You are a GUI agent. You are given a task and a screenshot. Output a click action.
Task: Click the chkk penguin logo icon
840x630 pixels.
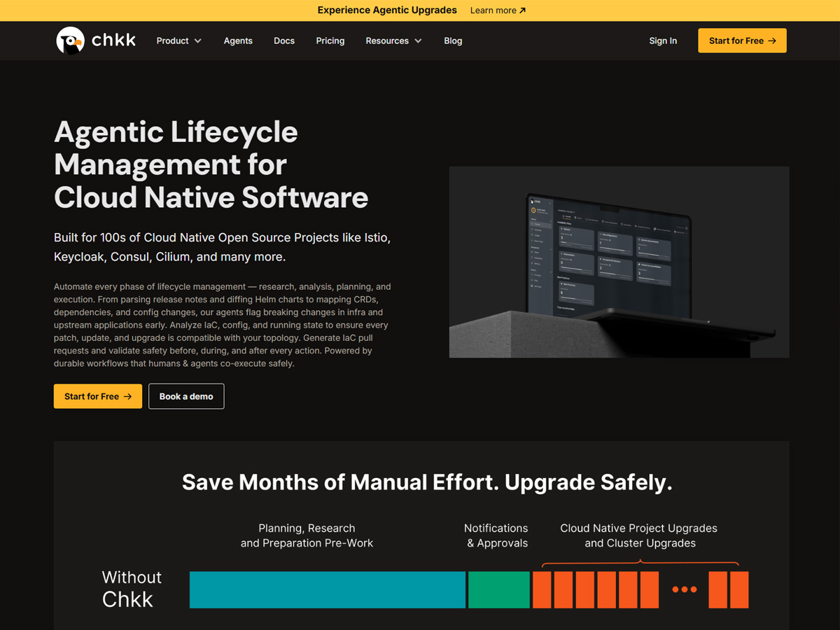click(70, 41)
